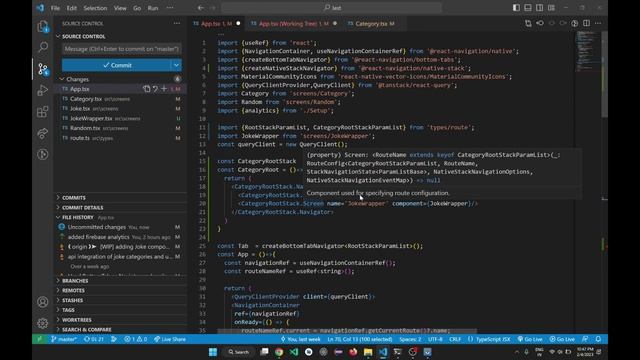The width and height of the screenshot is (640, 360).
Task: Click Spaces: 2 indentation setting
Action: [x=410, y=339]
